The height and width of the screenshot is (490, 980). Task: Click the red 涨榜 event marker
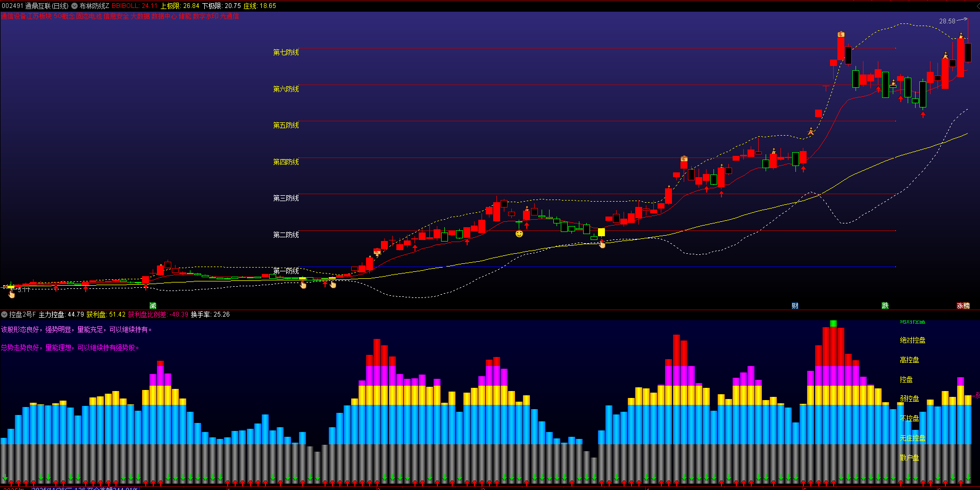(963, 305)
